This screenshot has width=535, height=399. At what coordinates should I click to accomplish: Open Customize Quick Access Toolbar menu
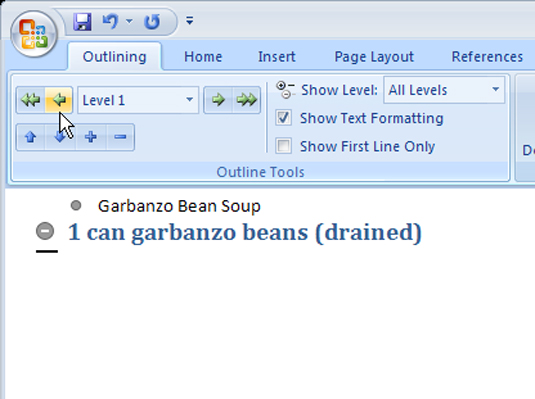pos(190,21)
